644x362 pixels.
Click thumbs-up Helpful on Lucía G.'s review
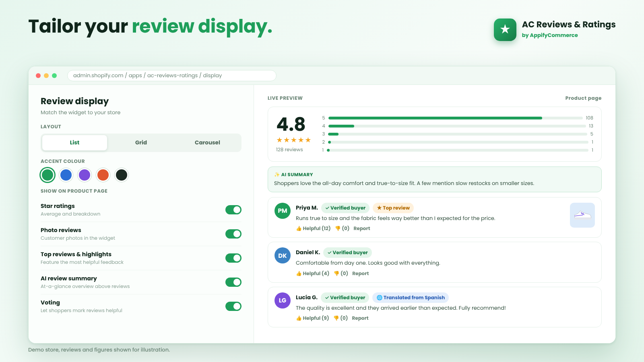click(x=312, y=318)
